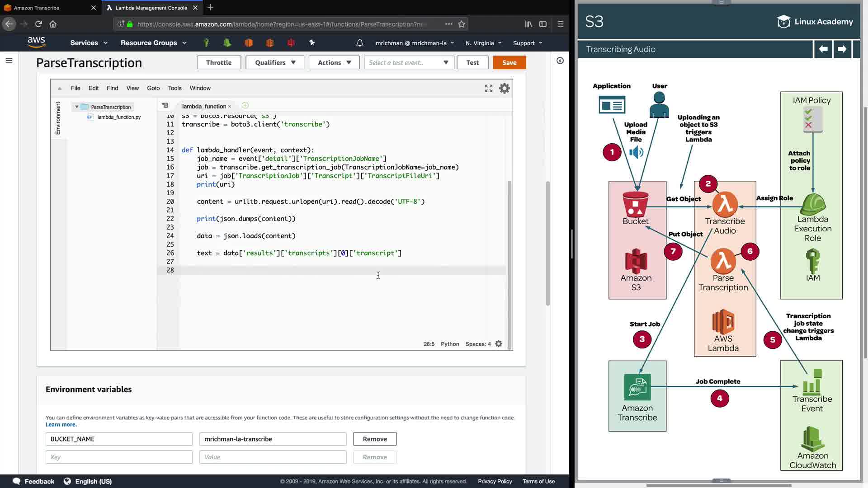
Task: Open AWS notifications bell
Action: (359, 43)
